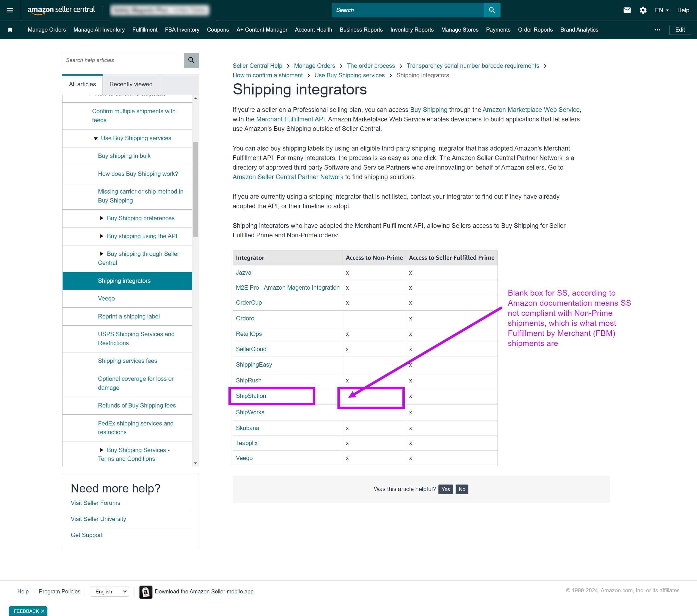The image size is (697, 616).
Task: Open the Teapplix integrator link
Action: point(247,443)
